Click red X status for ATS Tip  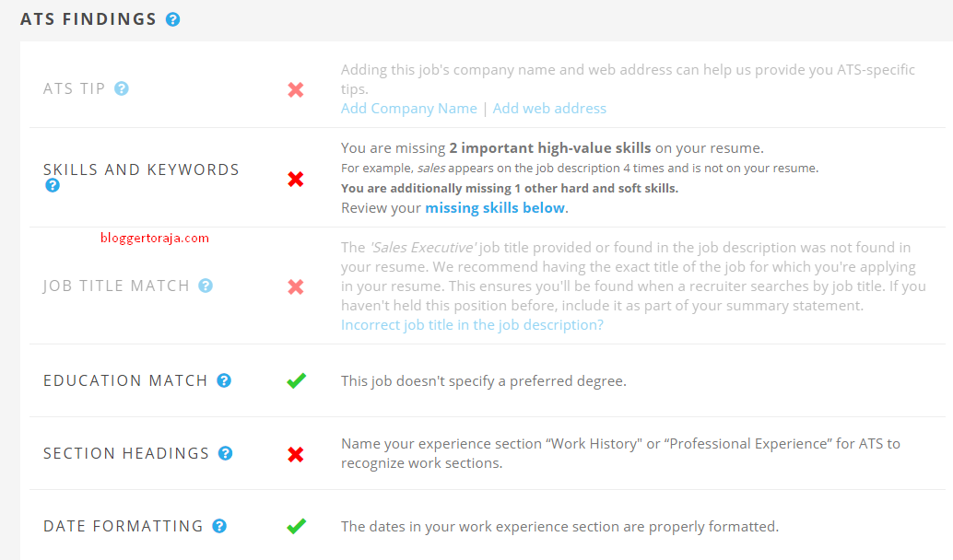pyautogui.click(x=296, y=89)
